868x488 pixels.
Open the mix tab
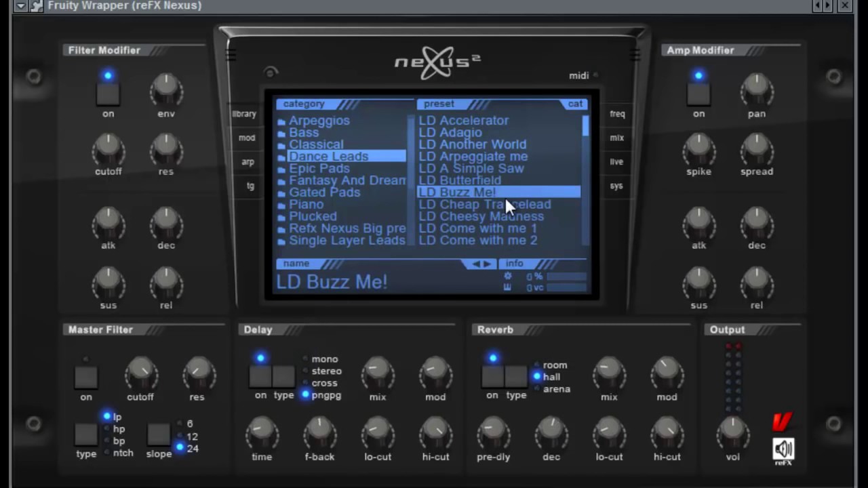[x=616, y=138]
